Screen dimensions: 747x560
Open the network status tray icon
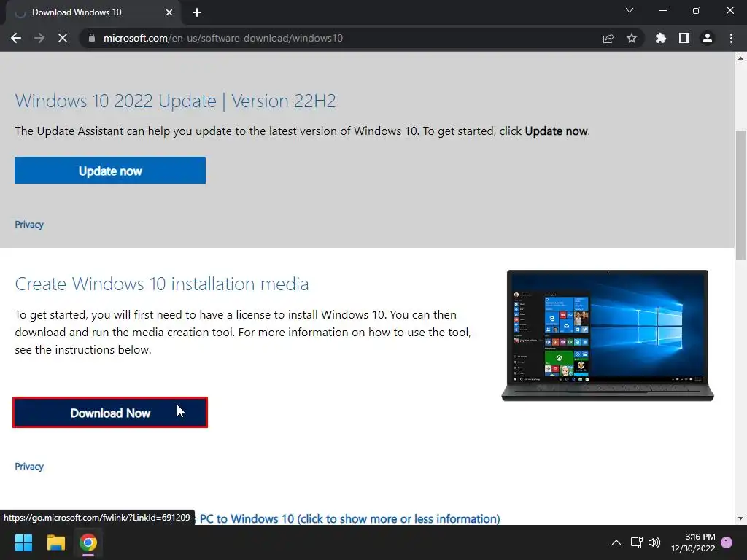pos(636,542)
